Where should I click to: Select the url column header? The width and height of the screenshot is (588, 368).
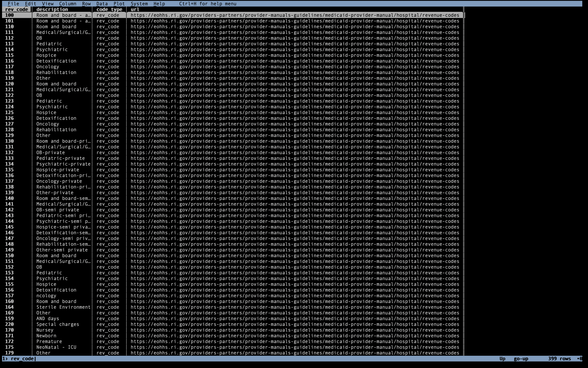point(135,9)
